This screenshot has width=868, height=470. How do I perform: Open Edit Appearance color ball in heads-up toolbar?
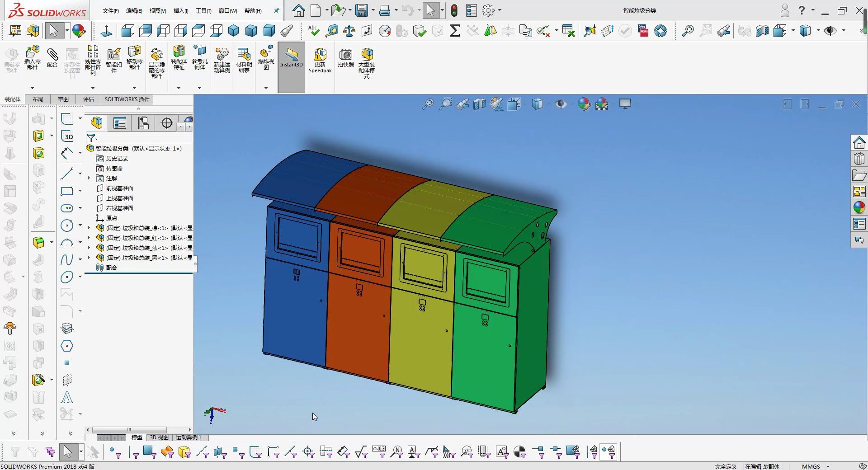[x=585, y=103]
